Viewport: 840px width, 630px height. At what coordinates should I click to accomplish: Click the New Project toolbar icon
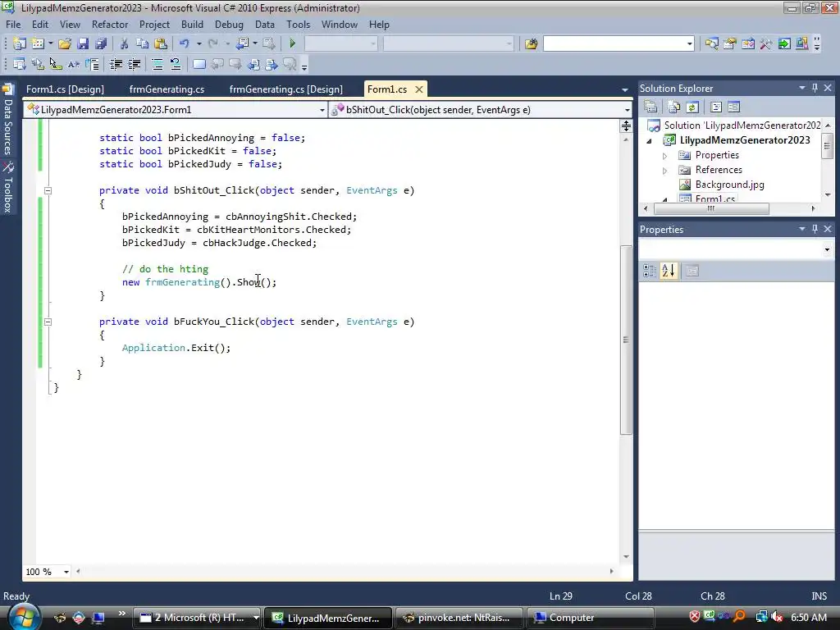(20, 43)
